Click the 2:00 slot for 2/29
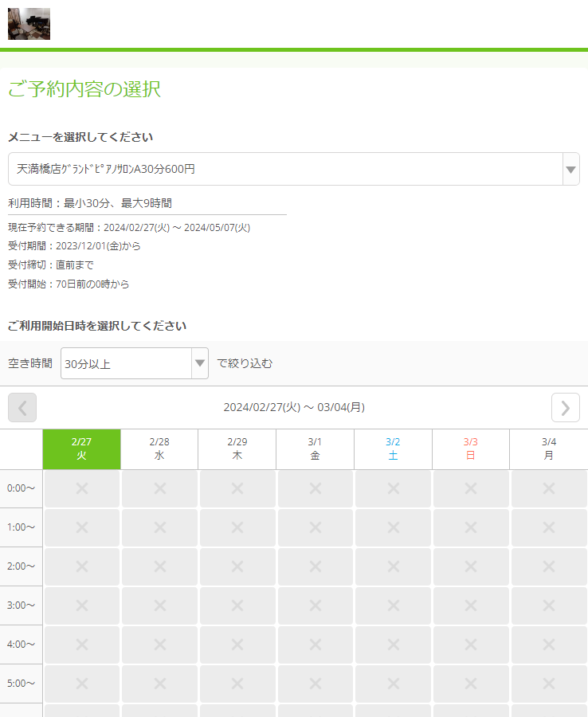 pyautogui.click(x=237, y=566)
